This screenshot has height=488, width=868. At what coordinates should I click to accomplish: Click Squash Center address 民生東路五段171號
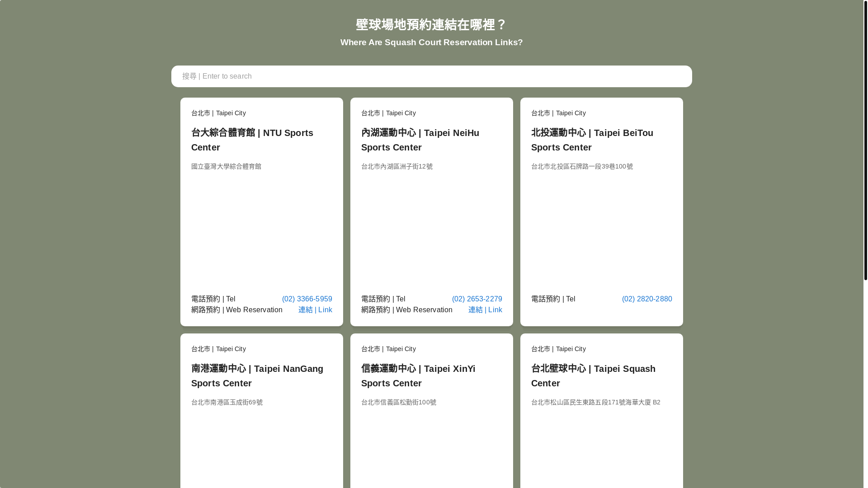point(595,403)
